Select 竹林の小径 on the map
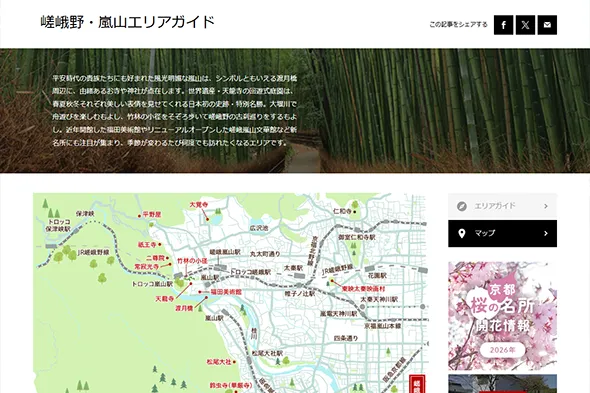Image resolution: width=590 pixels, height=393 pixels. point(192,260)
